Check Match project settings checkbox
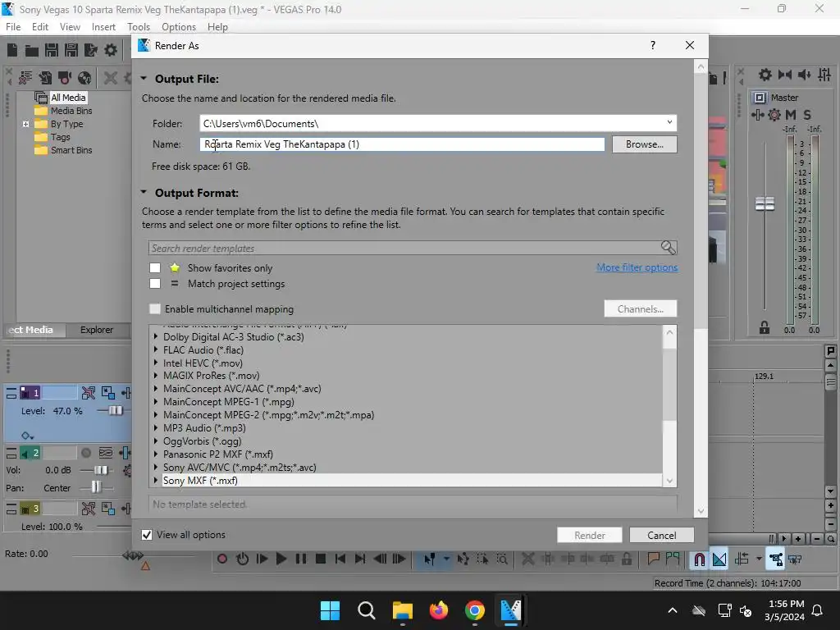The width and height of the screenshot is (840, 630). click(x=155, y=283)
